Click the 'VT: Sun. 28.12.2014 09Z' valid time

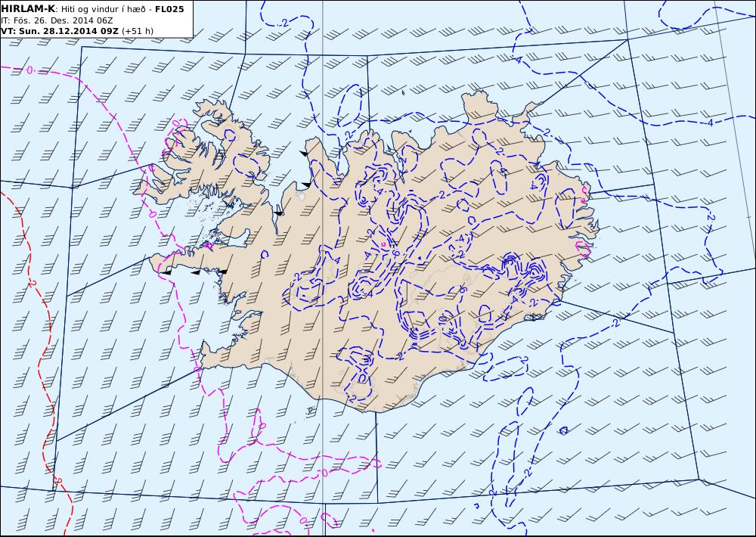click(60, 31)
